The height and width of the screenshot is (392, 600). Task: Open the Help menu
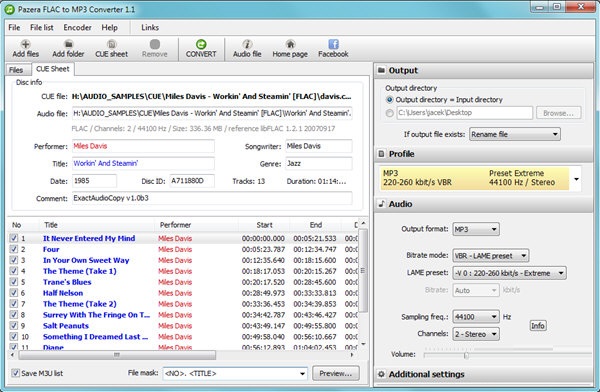click(x=109, y=28)
